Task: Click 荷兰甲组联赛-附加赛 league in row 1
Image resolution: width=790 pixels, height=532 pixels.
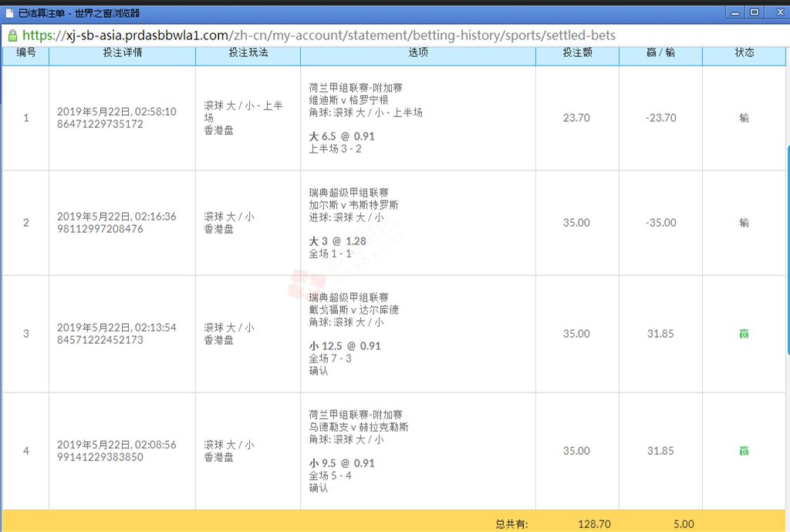Action: click(x=356, y=88)
